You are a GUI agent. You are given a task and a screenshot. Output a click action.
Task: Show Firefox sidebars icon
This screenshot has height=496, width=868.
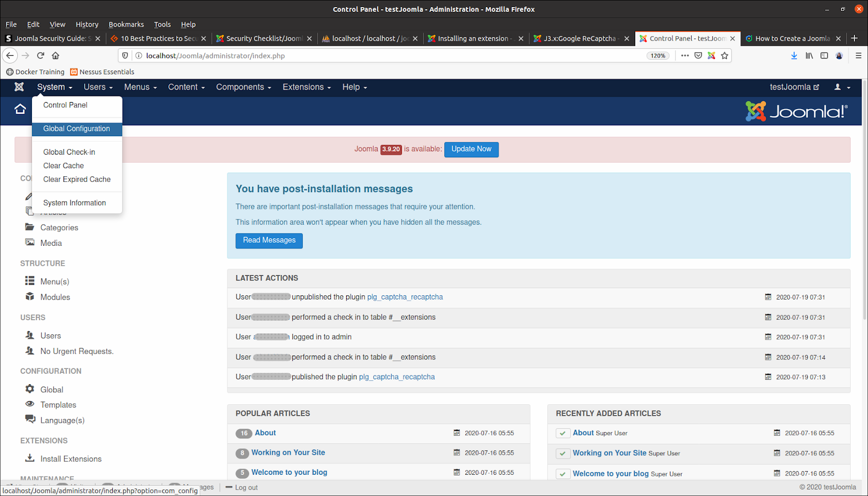tap(824, 55)
